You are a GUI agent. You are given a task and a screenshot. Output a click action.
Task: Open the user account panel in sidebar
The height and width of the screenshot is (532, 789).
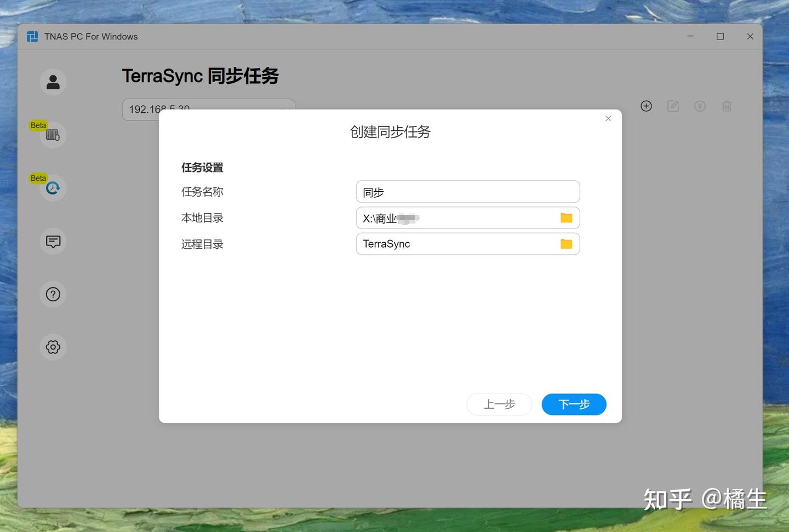(x=53, y=82)
